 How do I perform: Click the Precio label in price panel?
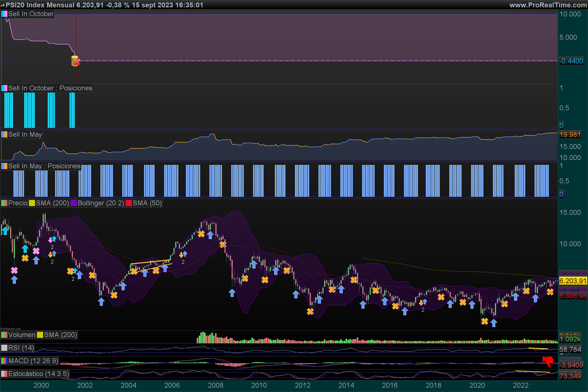point(18,203)
